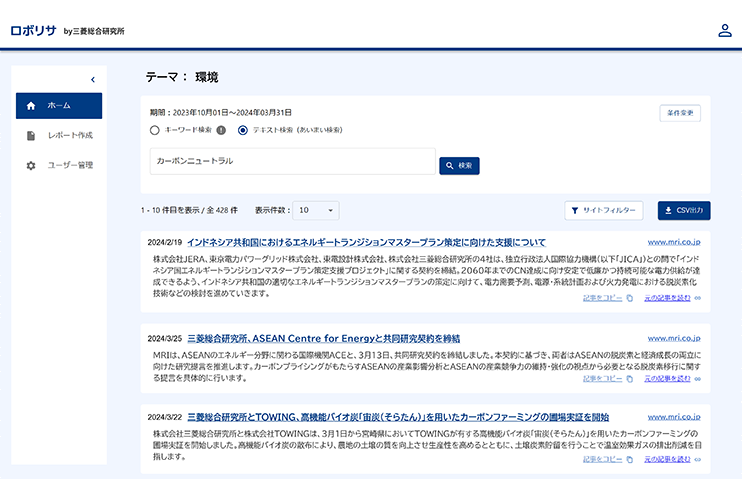Click the date text 2024/2/19
Image resolution: width=742 pixels, height=479 pixels.
coord(165,242)
